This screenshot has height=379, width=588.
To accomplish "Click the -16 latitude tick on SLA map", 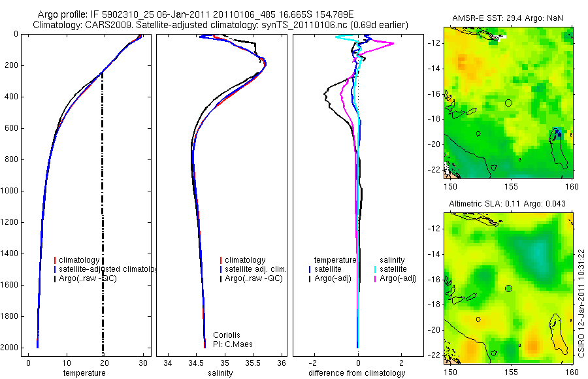I will coord(433,280).
